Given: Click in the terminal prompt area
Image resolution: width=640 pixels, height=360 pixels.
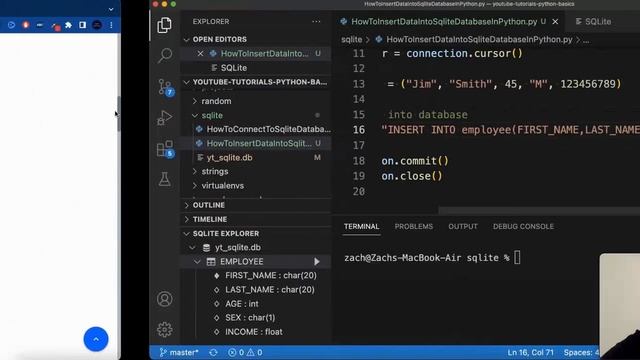Looking at the screenshot, I should point(432,258).
